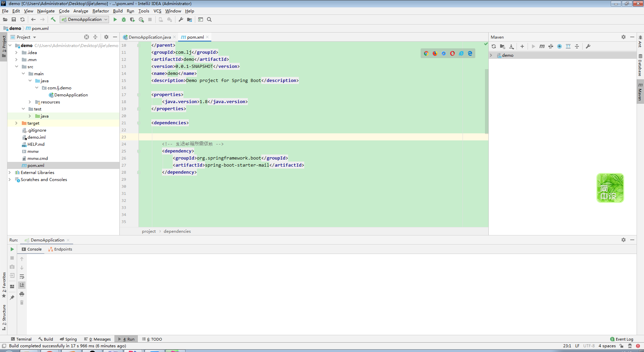
Task: Open the Terminal tool window tab
Action: click(x=21, y=339)
